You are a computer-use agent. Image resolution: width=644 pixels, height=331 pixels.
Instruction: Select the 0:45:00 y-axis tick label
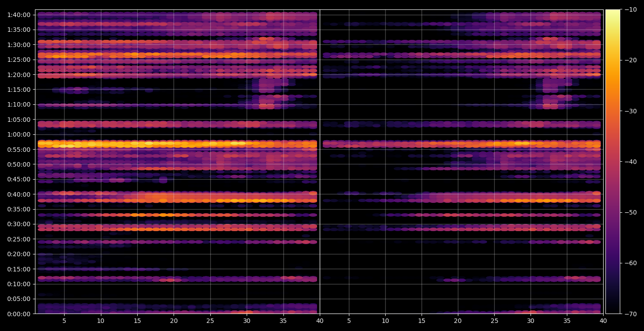point(19,179)
